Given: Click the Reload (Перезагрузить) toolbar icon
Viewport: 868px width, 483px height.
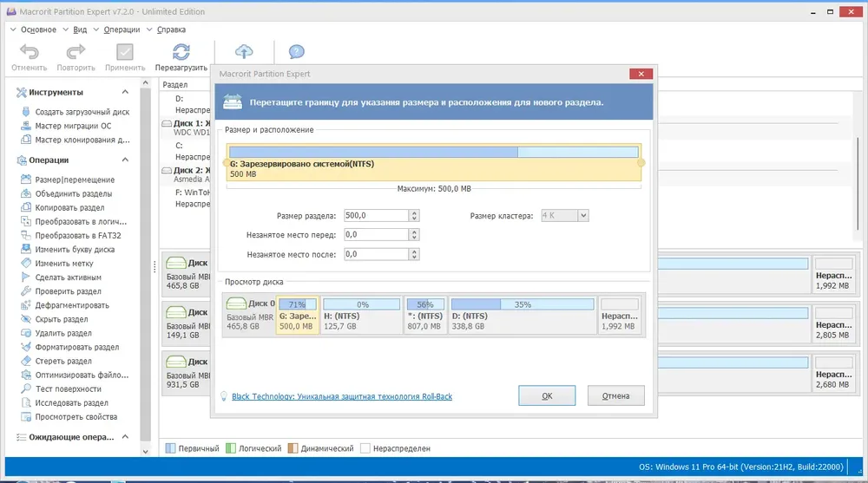Looking at the screenshot, I should 181,52.
